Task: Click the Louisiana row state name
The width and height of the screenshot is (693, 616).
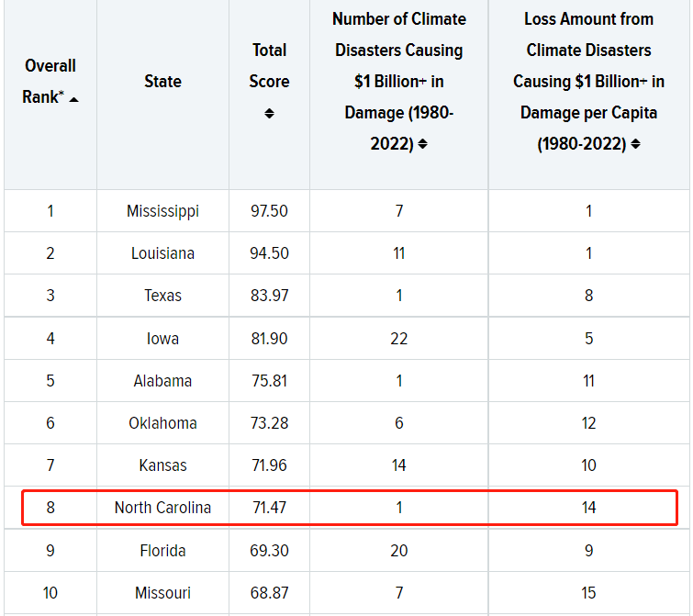Action: point(162,253)
